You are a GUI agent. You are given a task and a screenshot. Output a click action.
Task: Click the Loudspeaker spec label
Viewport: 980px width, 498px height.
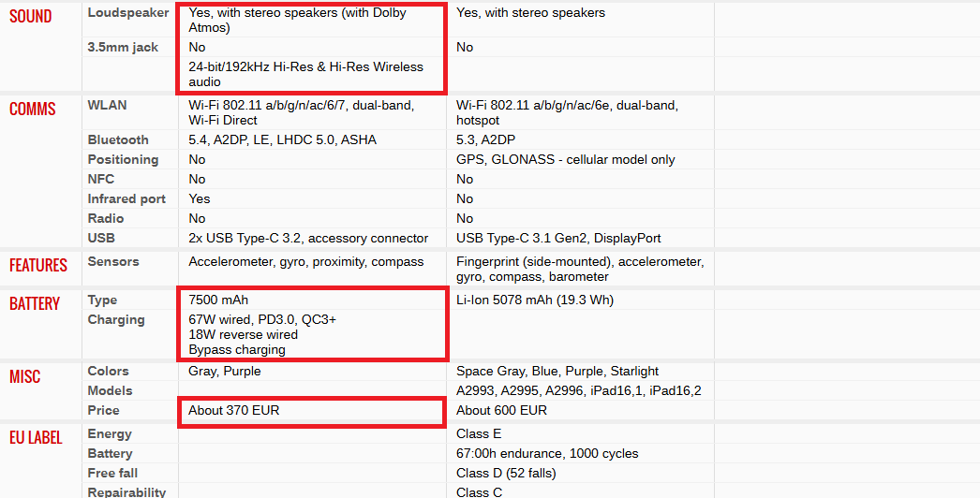pyautogui.click(x=128, y=12)
